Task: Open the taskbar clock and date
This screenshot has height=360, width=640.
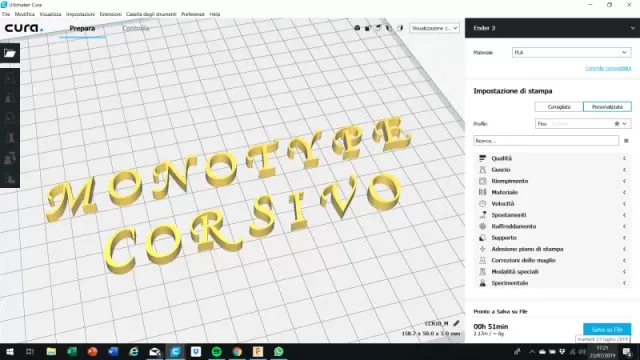Action: (x=602, y=351)
